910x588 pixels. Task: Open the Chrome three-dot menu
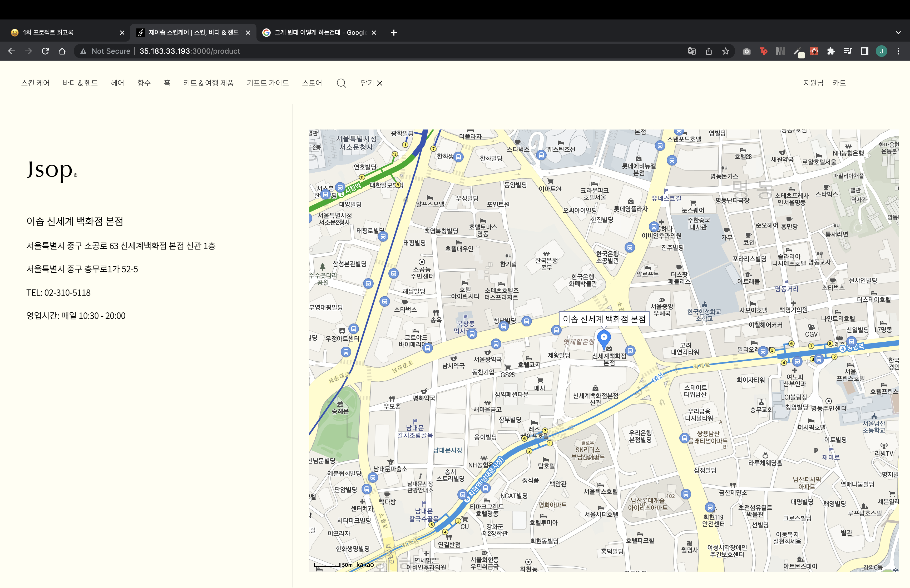pyautogui.click(x=898, y=51)
